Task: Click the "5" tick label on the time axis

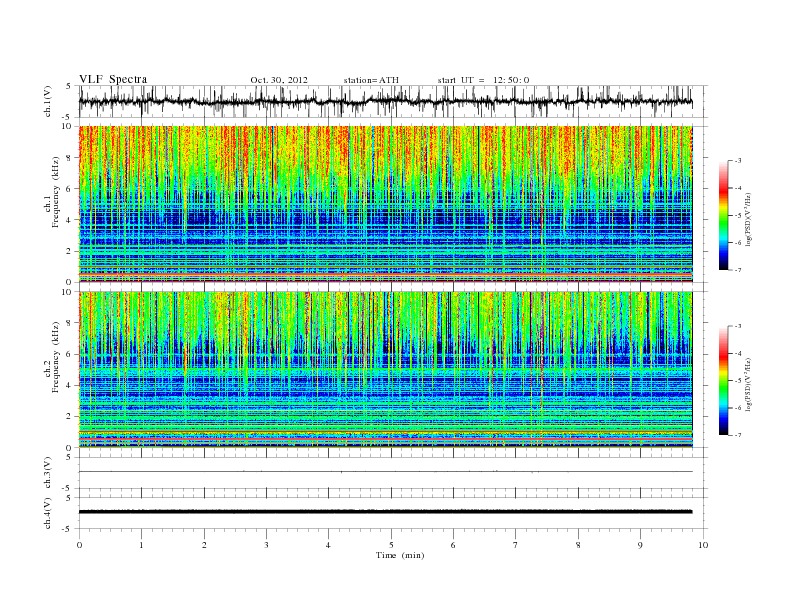Action: [x=391, y=545]
